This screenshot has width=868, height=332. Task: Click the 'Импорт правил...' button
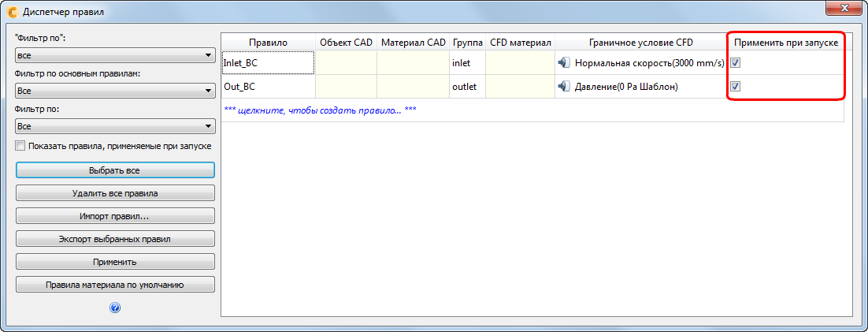tap(115, 215)
